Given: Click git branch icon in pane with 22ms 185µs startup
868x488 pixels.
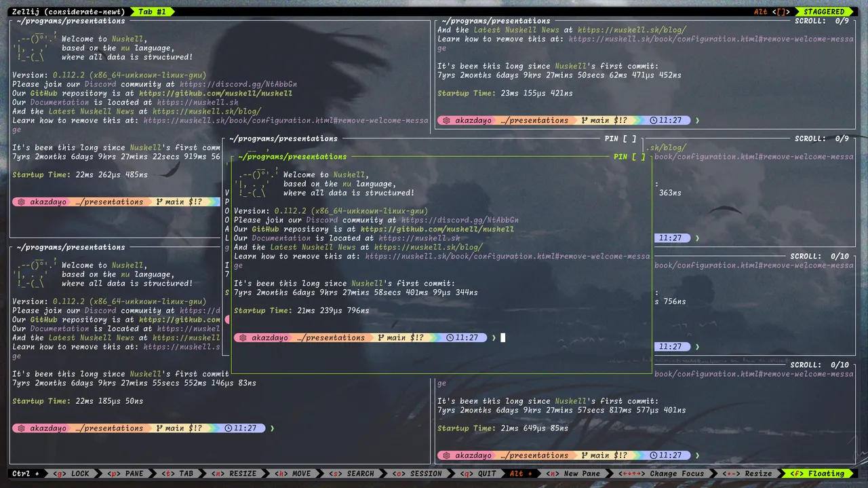Looking at the screenshot, I should click(x=159, y=428).
